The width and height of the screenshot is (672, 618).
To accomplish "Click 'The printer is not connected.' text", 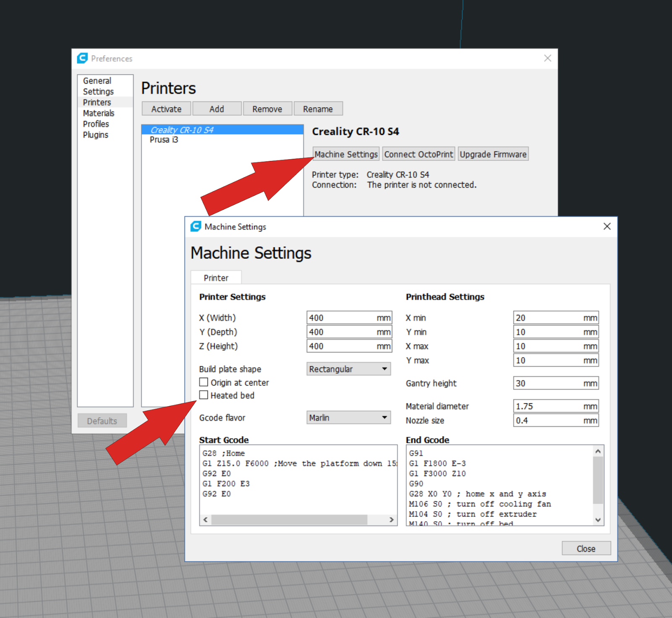I will (422, 185).
